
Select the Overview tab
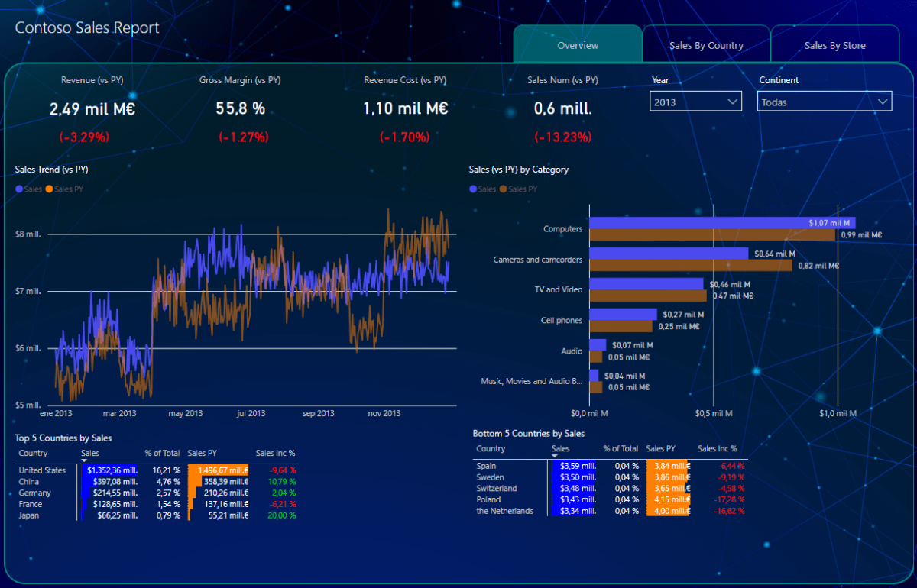578,45
